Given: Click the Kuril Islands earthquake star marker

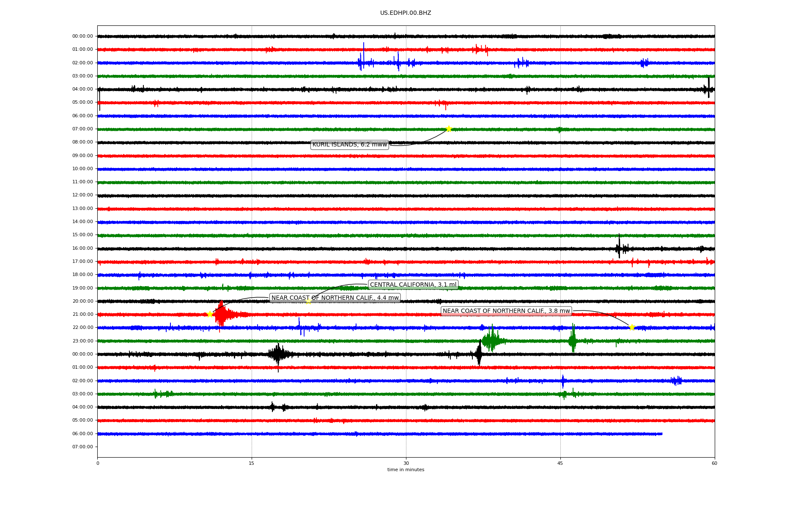Looking at the screenshot, I should pyautogui.click(x=449, y=129).
